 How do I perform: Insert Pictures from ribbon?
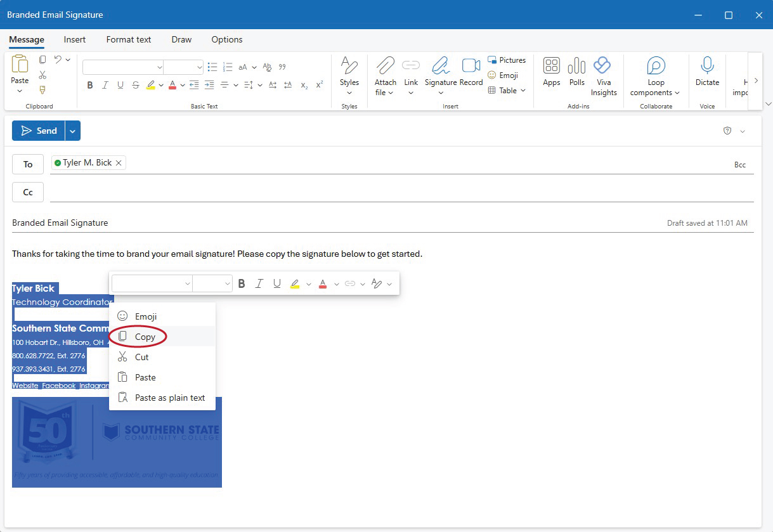pyautogui.click(x=507, y=60)
